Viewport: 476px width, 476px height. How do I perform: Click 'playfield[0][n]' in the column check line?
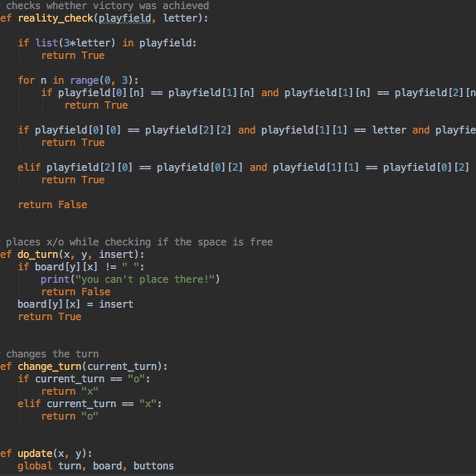(101, 93)
